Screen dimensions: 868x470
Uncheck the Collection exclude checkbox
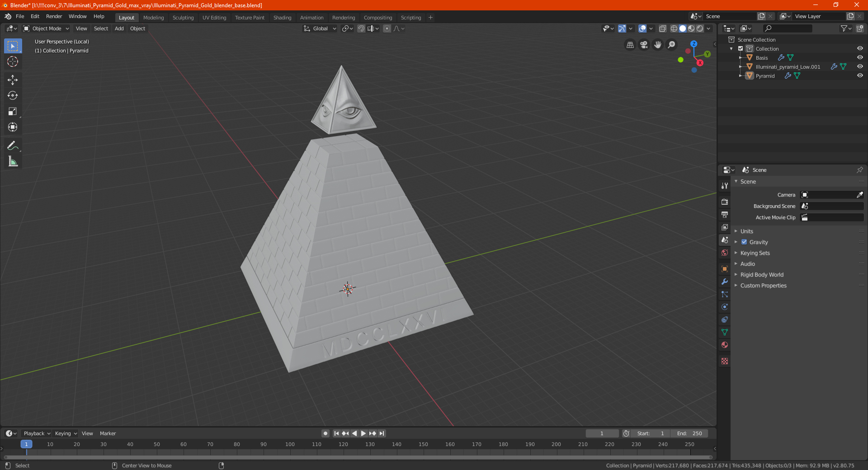[x=741, y=48]
